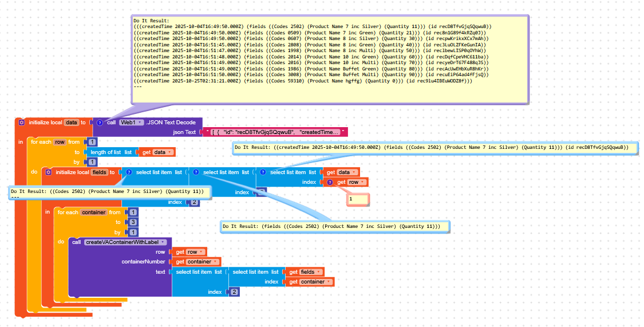Click the 'container' loop variable name field
Screen dimensions: 644x327
[x=94, y=212]
